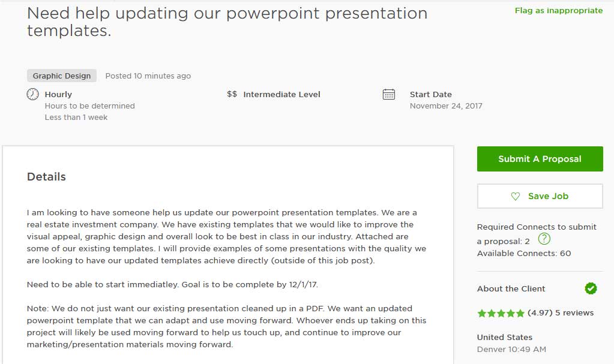Click the Save Job button

click(540, 196)
